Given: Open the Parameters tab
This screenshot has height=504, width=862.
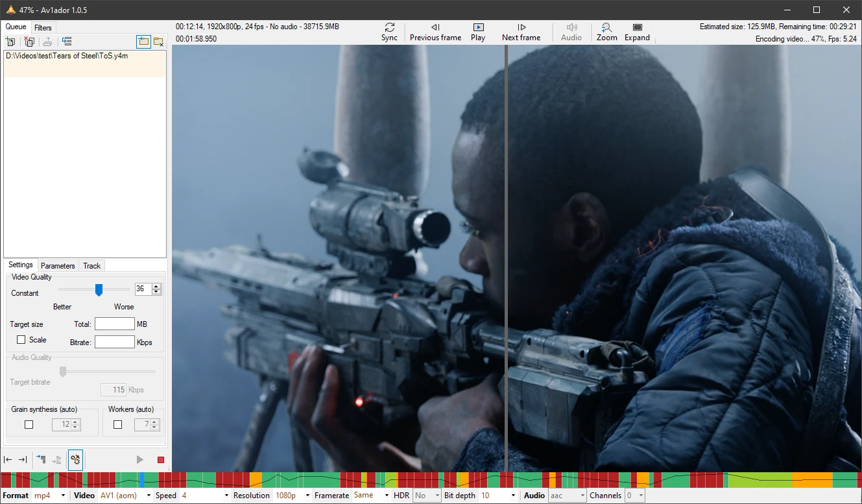Looking at the screenshot, I should 58,266.
